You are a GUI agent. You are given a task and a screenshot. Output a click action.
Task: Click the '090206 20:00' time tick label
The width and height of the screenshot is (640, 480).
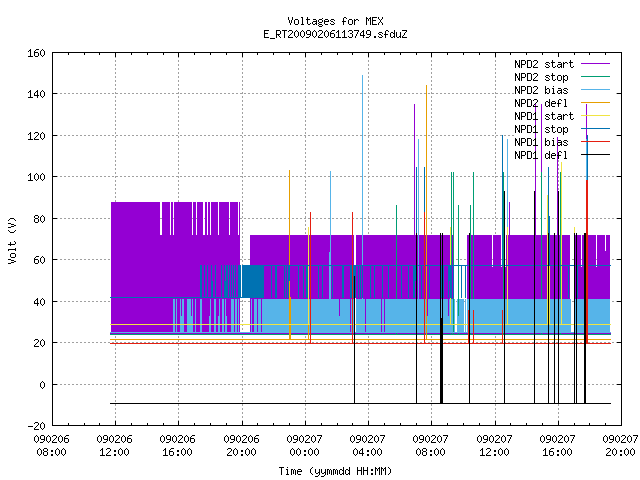pyautogui.click(x=241, y=446)
